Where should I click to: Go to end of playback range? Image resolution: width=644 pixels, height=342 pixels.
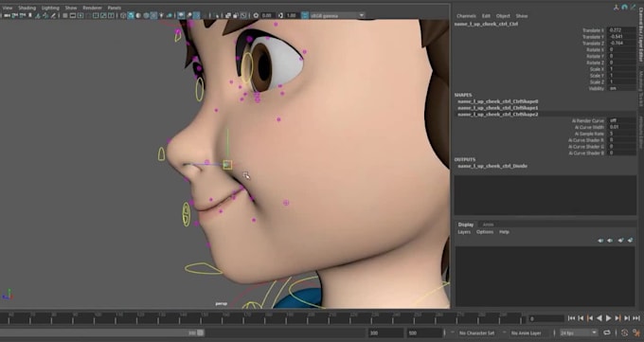click(x=636, y=318)
